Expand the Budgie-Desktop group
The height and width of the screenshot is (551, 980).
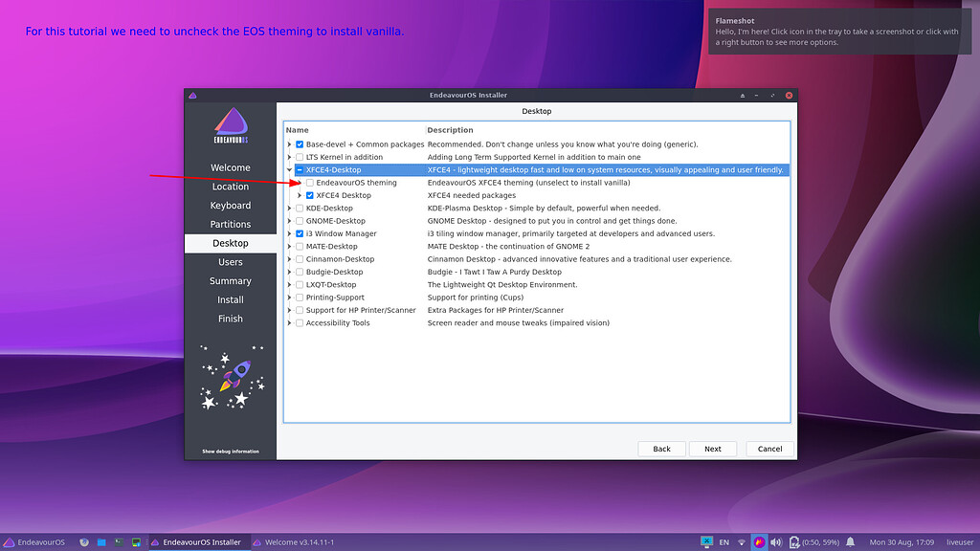click(x=289, y=272)
